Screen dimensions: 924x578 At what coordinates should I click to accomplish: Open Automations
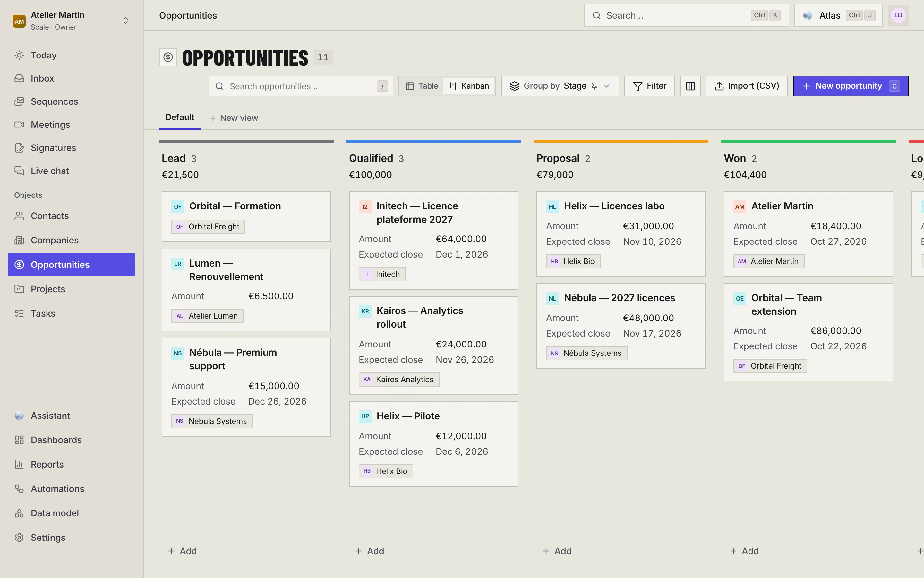tap(72, 488)
